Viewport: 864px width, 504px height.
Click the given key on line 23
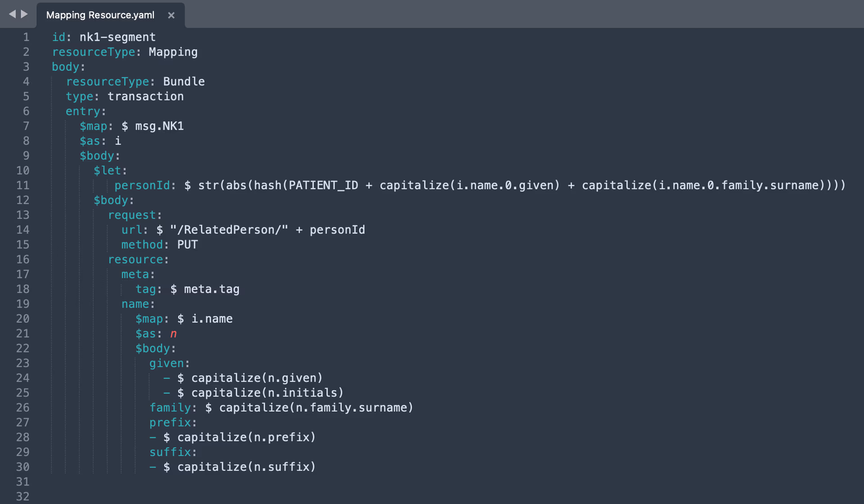coord(167,363)
